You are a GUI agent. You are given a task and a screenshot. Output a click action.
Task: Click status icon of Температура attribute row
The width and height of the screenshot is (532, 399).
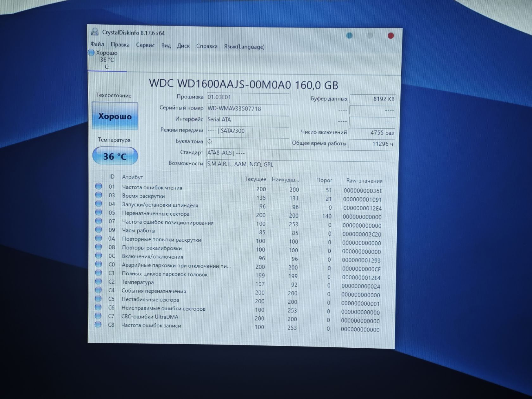tap(98, 281)
